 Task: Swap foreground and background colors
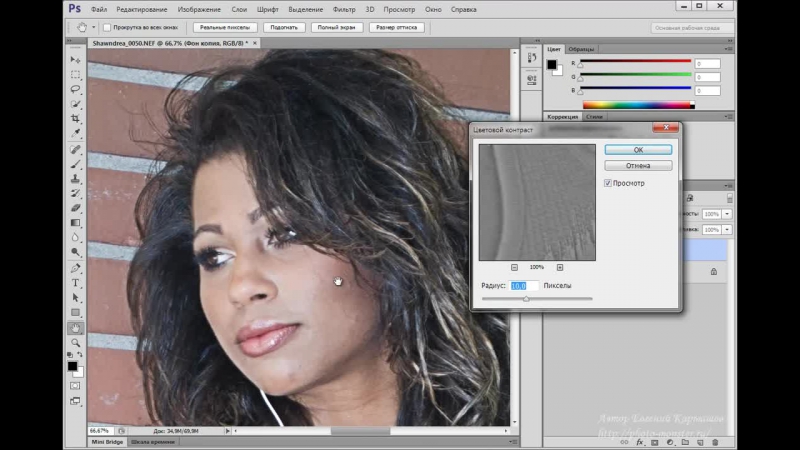coord(80,354)
